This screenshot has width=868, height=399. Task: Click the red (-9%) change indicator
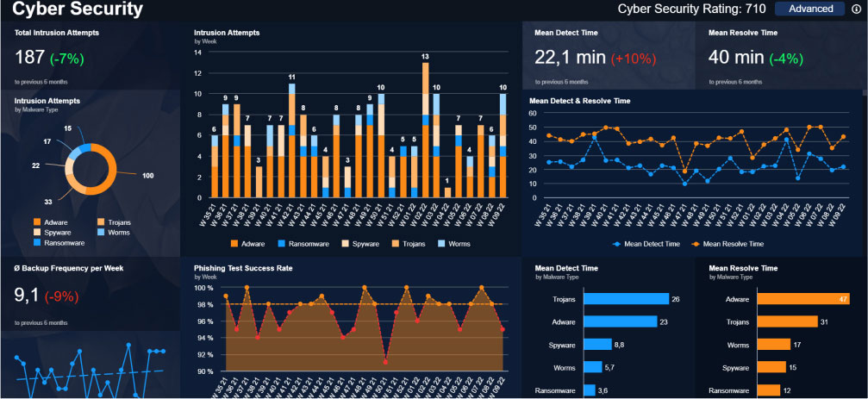(62, 296)
